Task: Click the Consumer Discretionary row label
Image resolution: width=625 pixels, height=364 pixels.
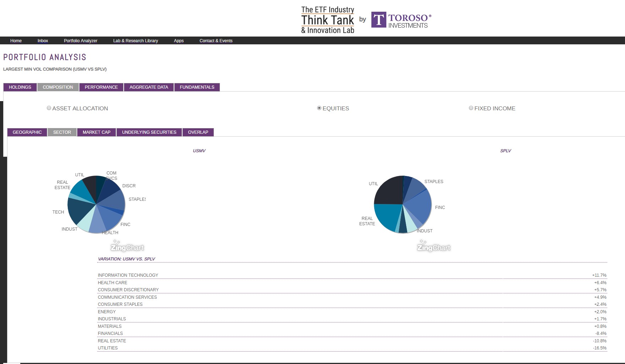Action: (128, 290)
